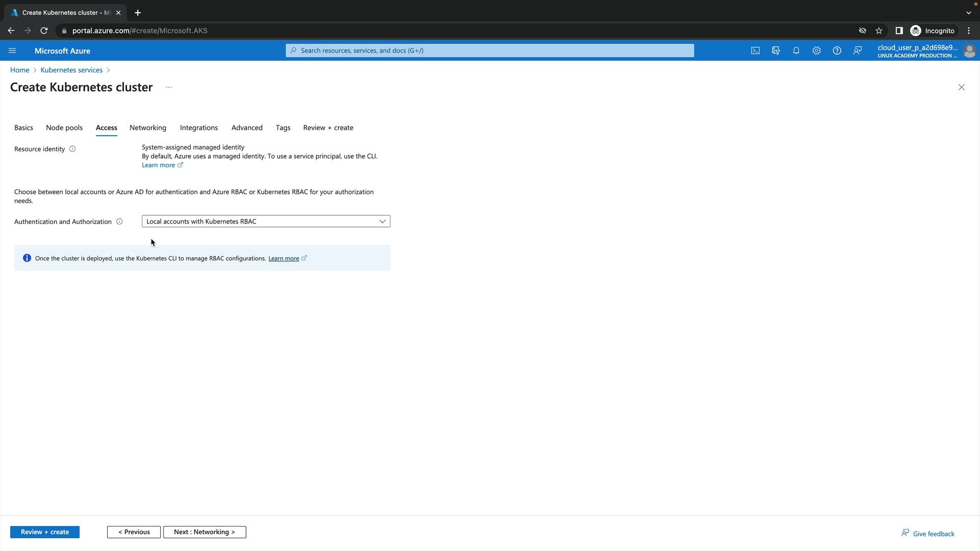
Task: Open the Azure portal hamburger menu
Action: coord(12,51)
